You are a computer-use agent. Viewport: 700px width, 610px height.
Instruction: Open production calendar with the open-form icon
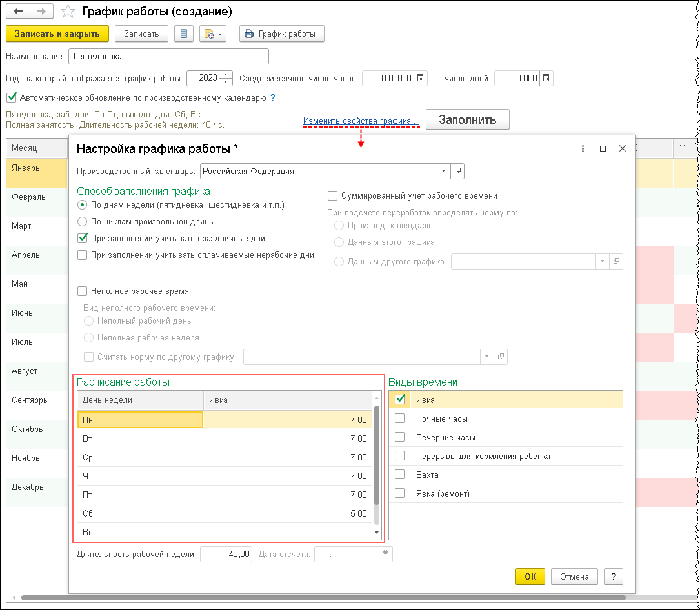(457, 171)
